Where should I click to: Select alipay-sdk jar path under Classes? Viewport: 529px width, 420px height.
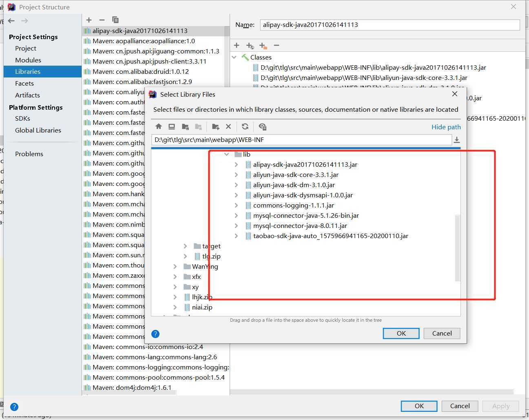click(x=373, y=67)
